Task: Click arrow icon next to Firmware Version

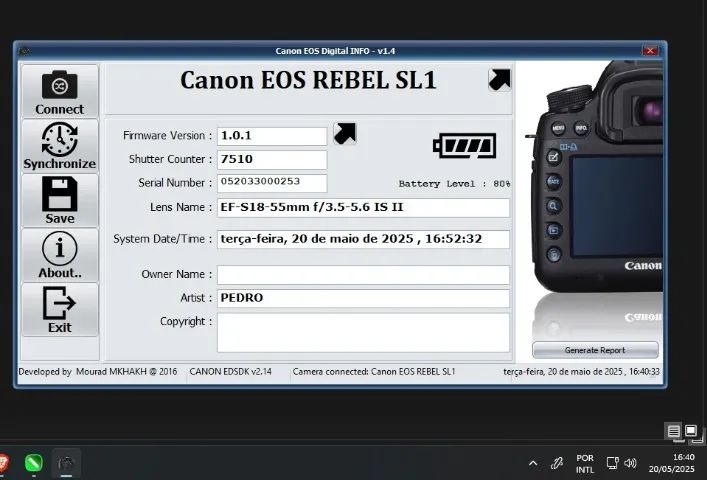Action: [345, 133]
